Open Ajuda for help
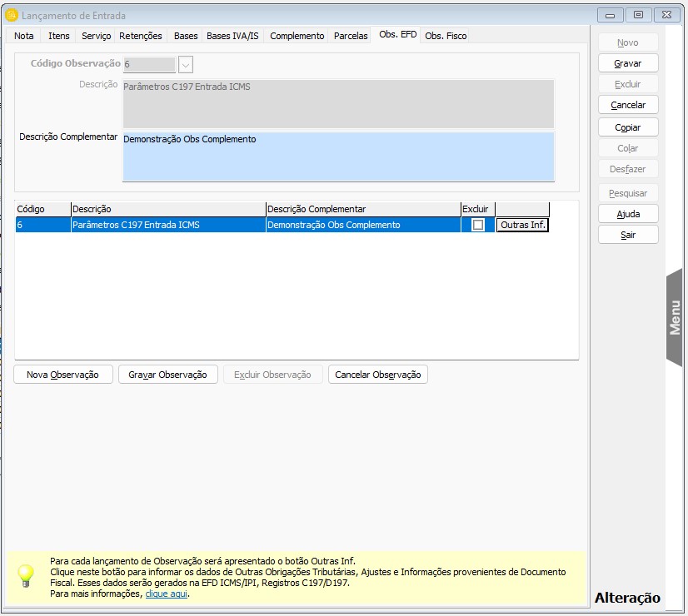 click(628, 214)
